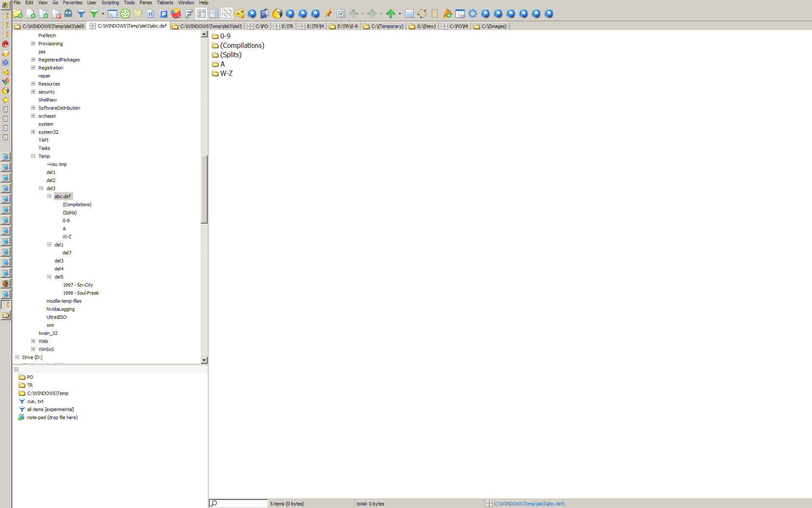The image size is (812, 508).
Task: Click the Firefox icon in left sidebar
Action: 5,283
